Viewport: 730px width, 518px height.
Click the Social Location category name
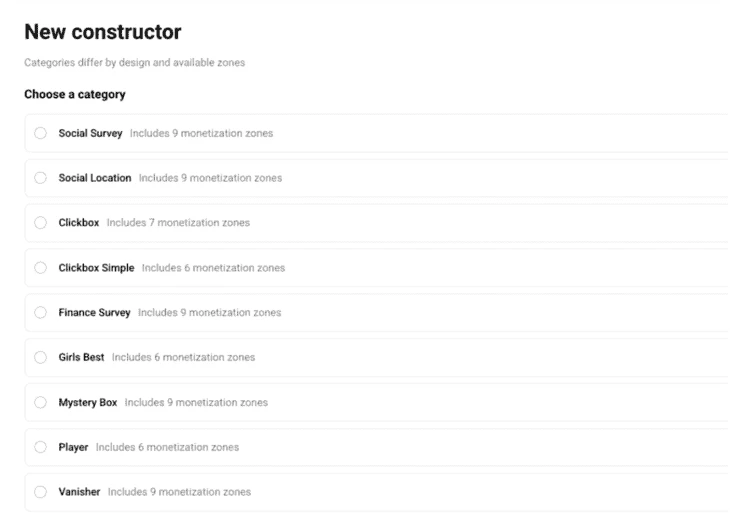click(95, 178)
